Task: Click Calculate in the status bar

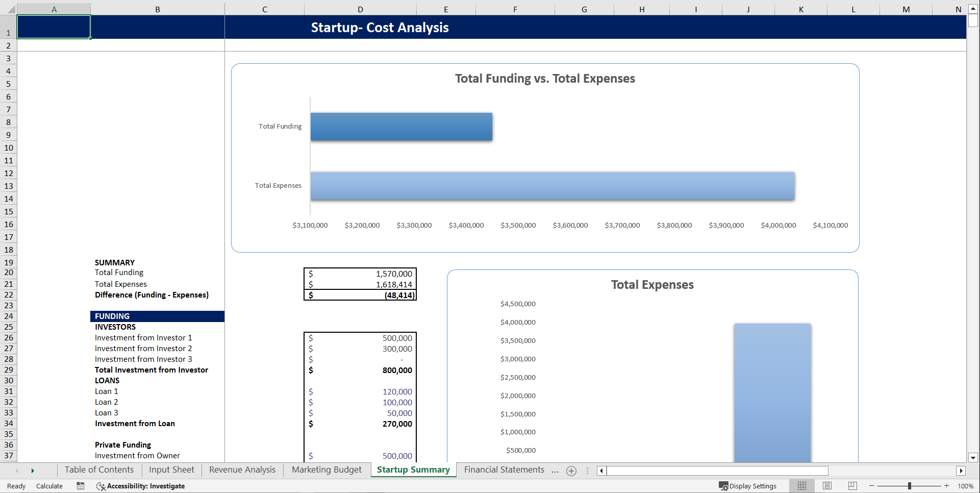Action: pos(49,486)
